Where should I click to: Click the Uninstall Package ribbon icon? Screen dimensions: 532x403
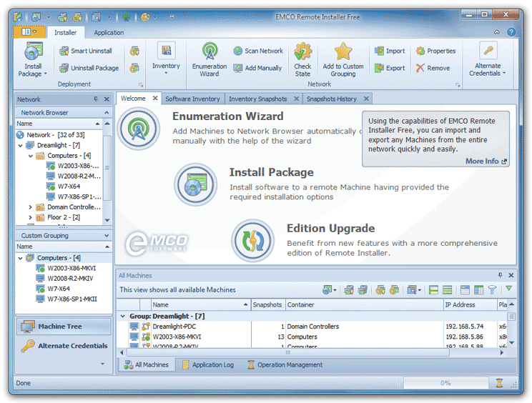coord(64,68)
